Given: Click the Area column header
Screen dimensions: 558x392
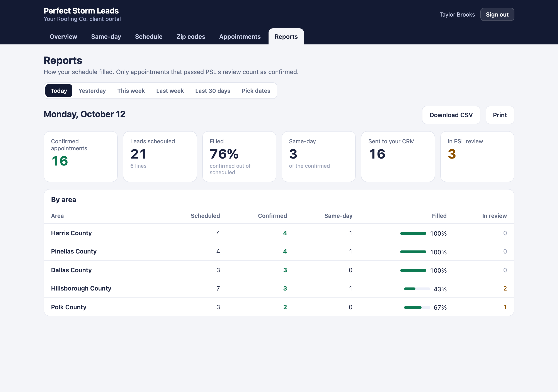Looking at the screenshot, I should tap(57, 216).
